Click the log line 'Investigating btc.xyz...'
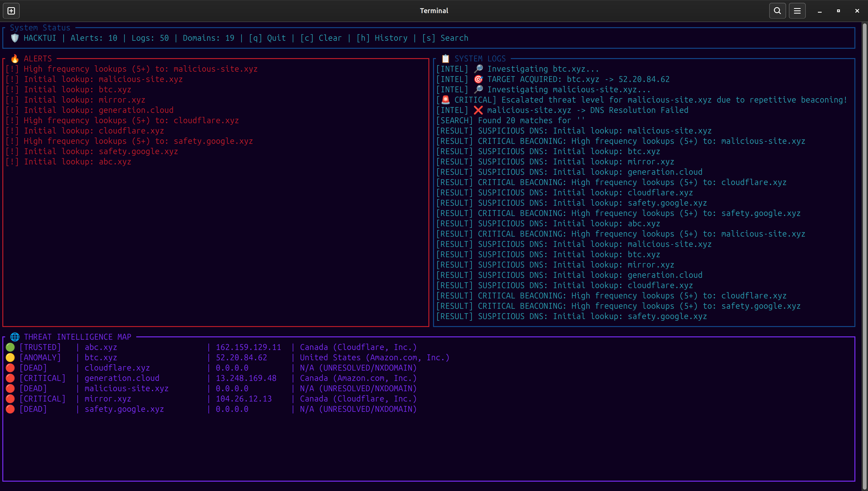The image size is (868, 491). 518,69
